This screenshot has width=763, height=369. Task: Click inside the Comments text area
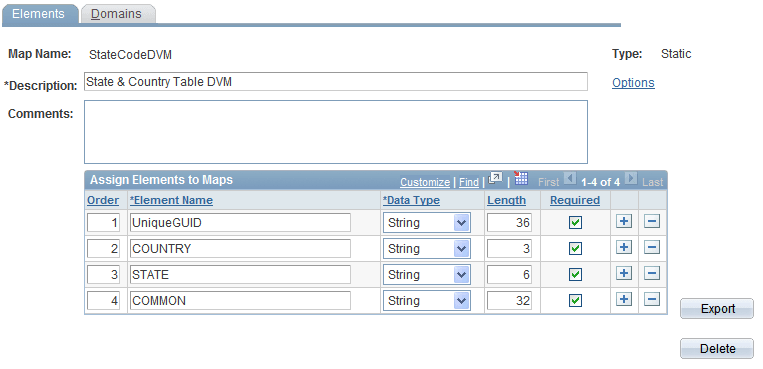336,132
